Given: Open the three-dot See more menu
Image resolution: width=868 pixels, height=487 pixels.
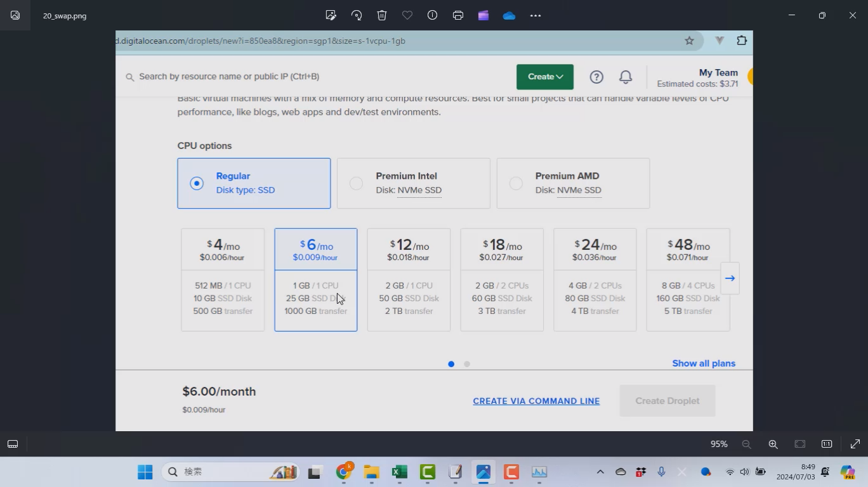Looking at the screenshot, I should pos(536,15).
